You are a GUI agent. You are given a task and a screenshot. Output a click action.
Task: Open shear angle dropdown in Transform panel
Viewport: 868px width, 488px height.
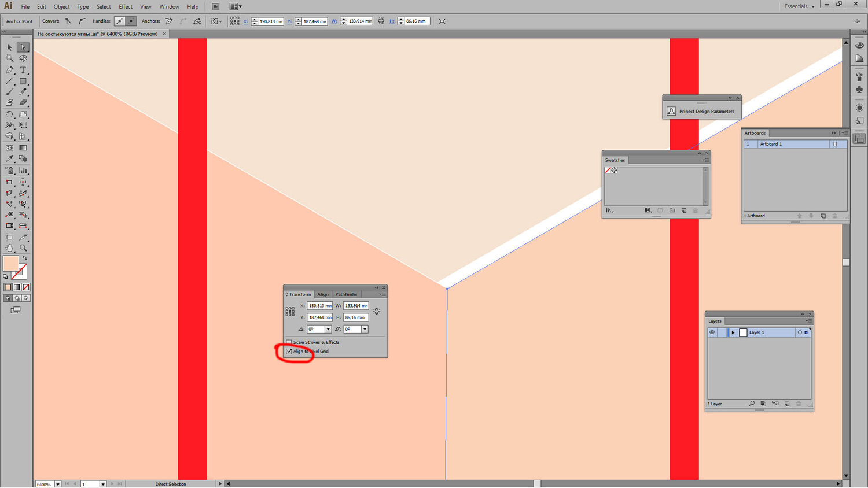coord(365,329)
